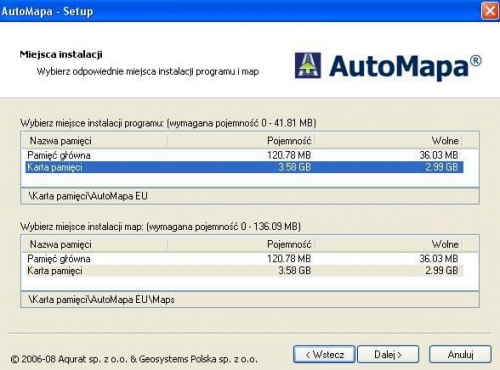Sort map list by Pojemność header
The width and height of the screenshot is (500, 370).
pos(241,244)
